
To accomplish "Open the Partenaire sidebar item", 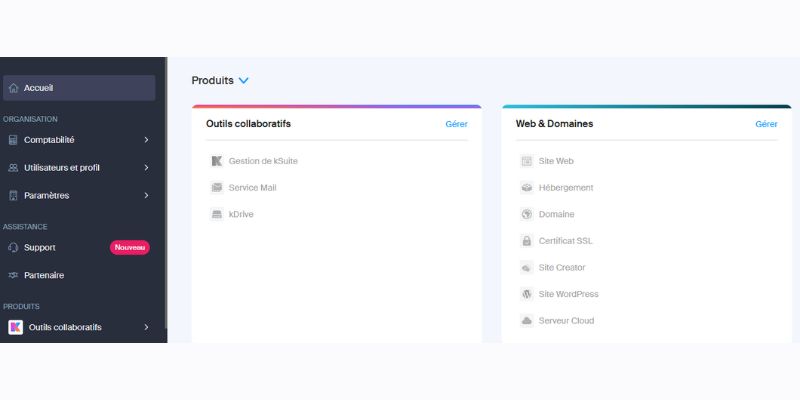I will pos(44,275).
